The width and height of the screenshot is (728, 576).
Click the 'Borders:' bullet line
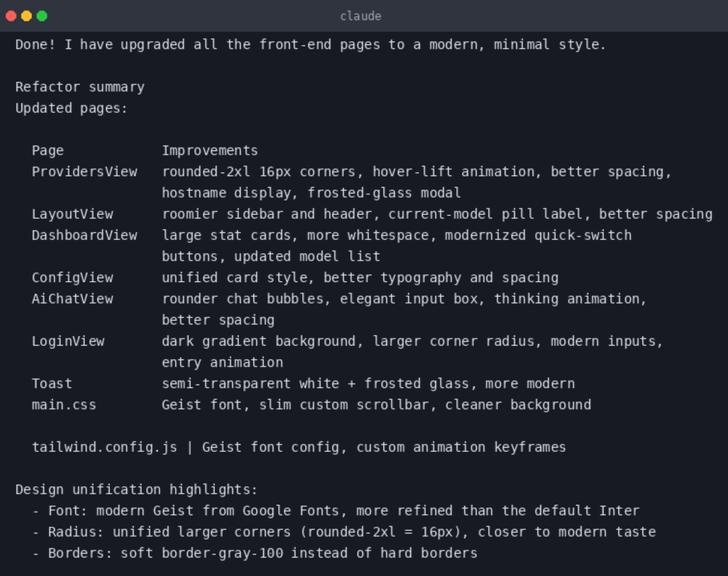pos(255,553)
